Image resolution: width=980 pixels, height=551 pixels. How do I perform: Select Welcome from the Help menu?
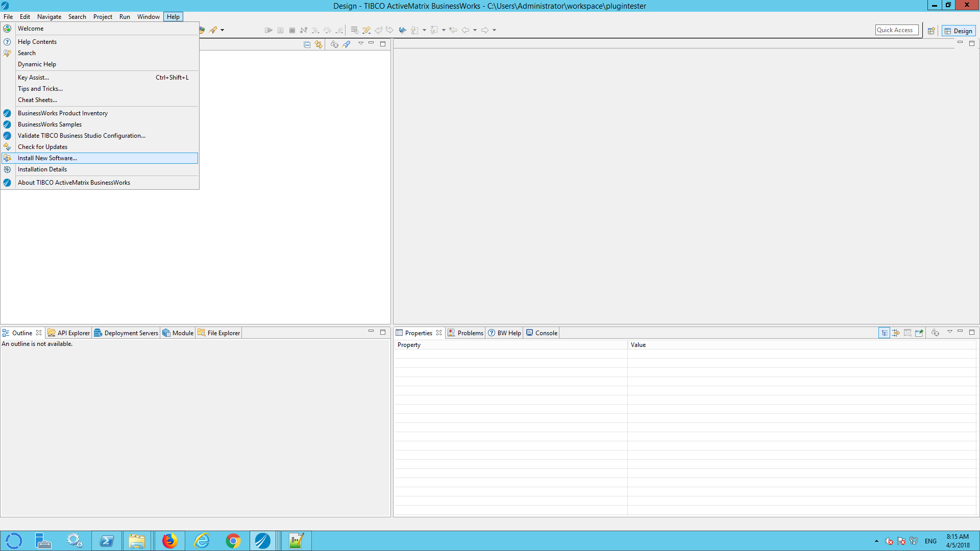click(x=100, y=29)
